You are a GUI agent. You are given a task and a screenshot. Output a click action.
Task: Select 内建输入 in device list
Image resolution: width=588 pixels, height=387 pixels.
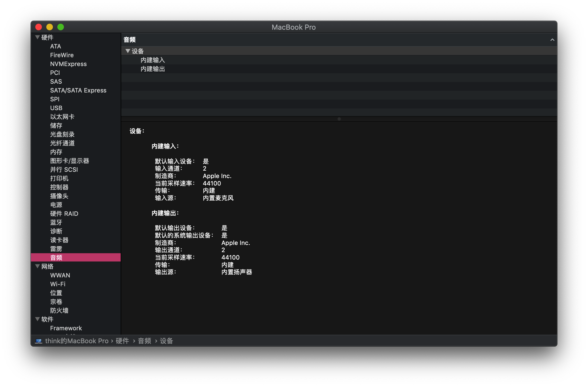pyautogui.click(x=153, y=60)
